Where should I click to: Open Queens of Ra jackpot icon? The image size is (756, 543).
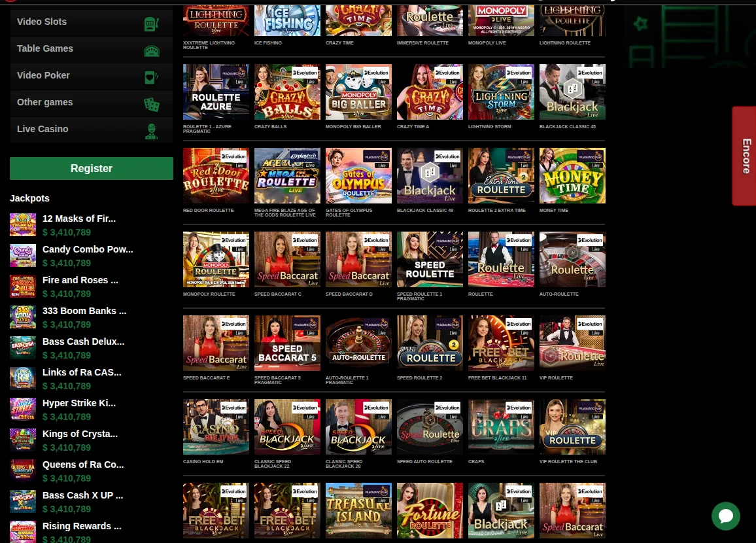23,471
